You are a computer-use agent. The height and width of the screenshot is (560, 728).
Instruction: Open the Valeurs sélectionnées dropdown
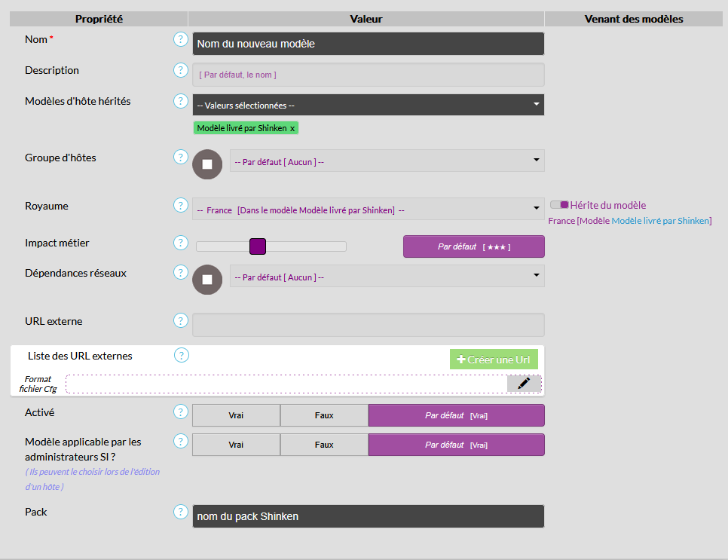pyautogui.click(x=368, y=105)
